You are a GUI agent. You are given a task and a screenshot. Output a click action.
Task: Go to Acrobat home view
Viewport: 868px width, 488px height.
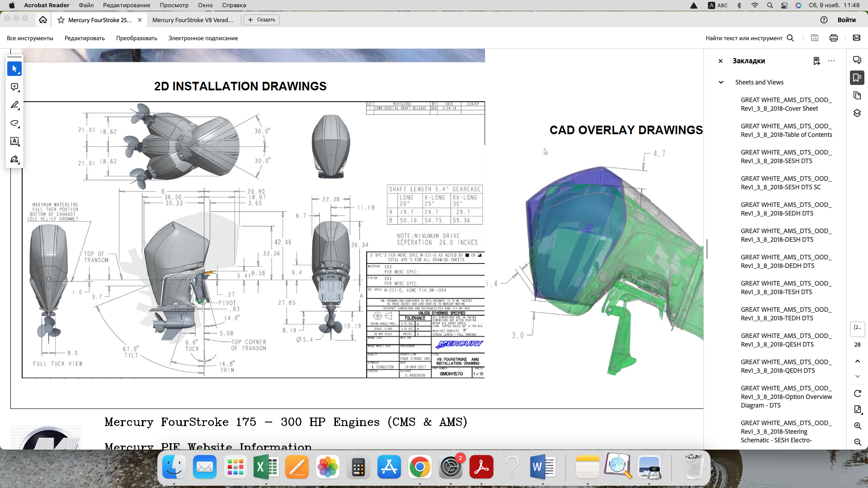[x=43, y=20]
